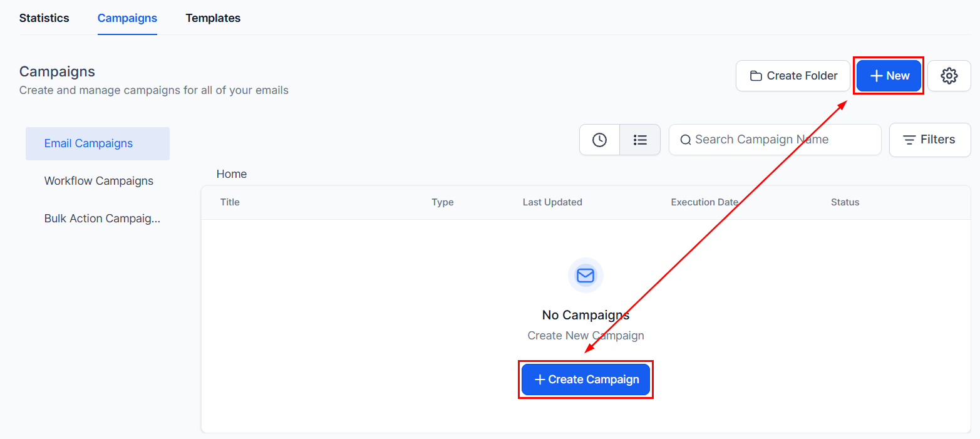Open the Statistics tab
Image resolution: width=980 pixels, height=439 pixels.
pyautogui.click(x=44, y=18)
